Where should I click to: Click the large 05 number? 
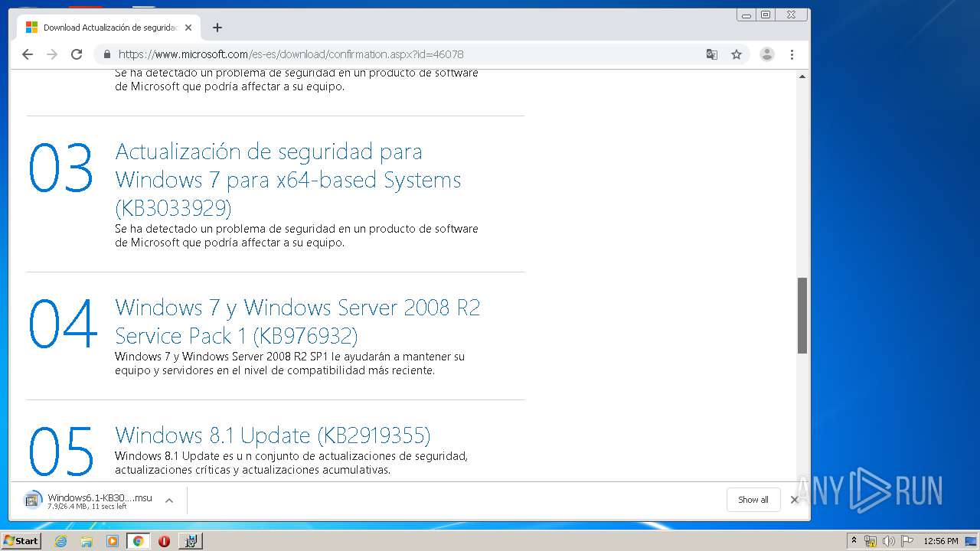61,452
